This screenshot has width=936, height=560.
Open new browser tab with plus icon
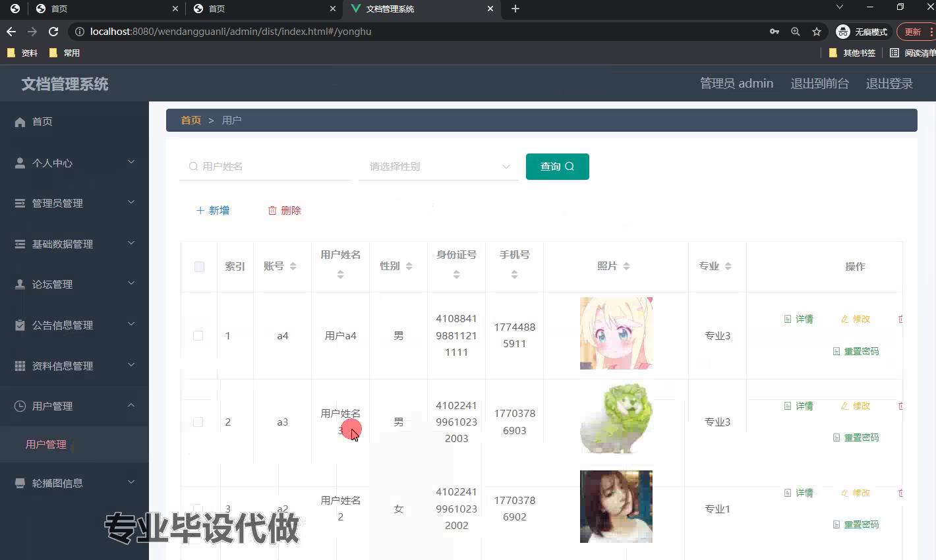[x=515, y=9]
